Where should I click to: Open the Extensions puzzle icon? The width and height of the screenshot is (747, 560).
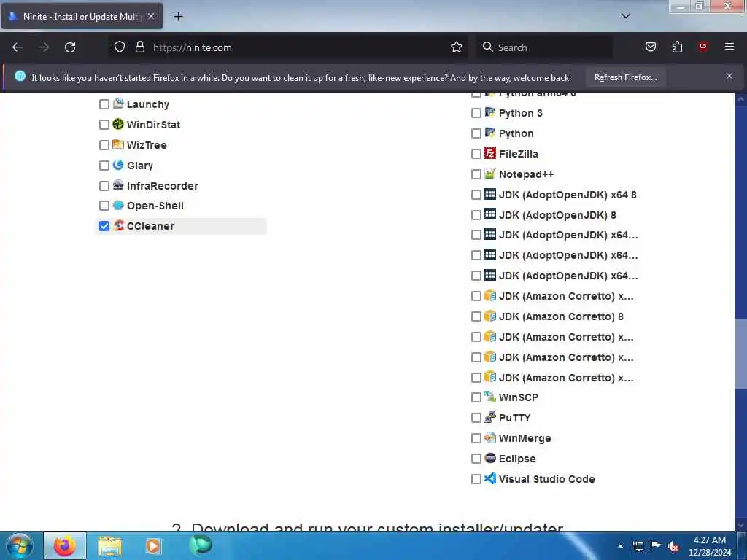[x=677, y=47]
